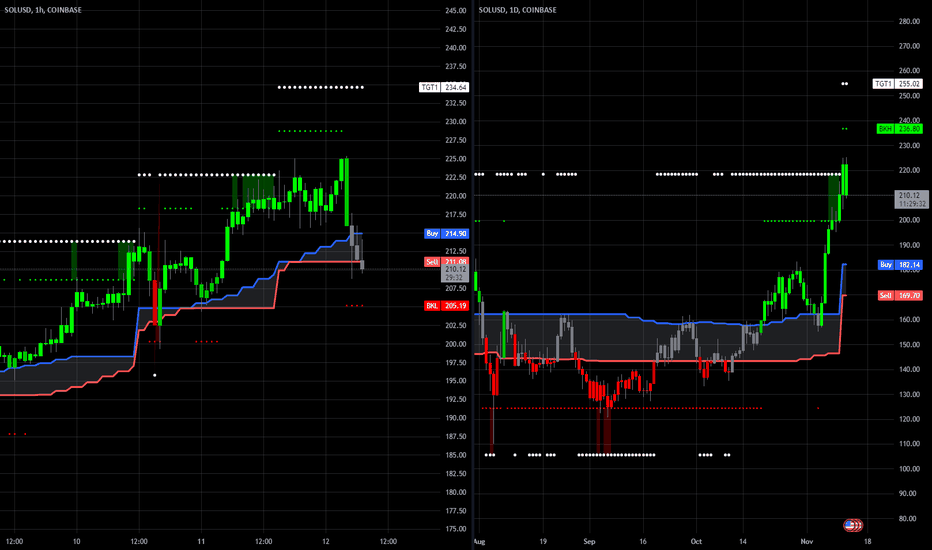
Task: Click the TGT1 234.64 price label
Action: coord(444,87)
